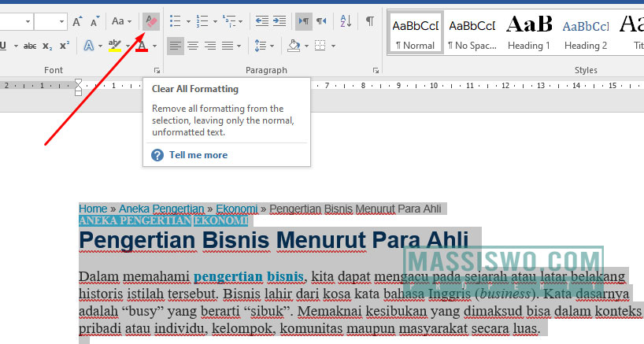Screen dimensions: 644x344
Task: Set right-to-left text direction
Action: (321, 21)
